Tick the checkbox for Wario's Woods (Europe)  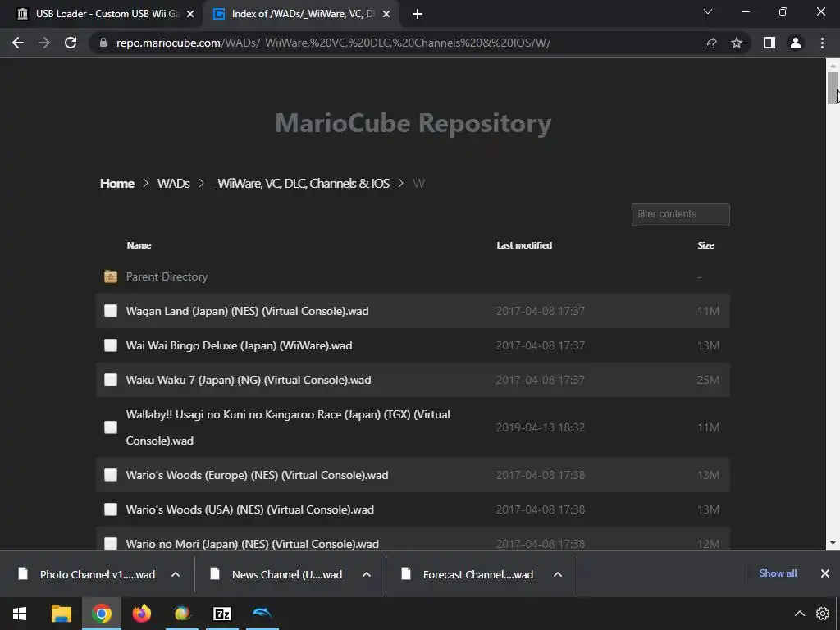(x=111, y=475)
